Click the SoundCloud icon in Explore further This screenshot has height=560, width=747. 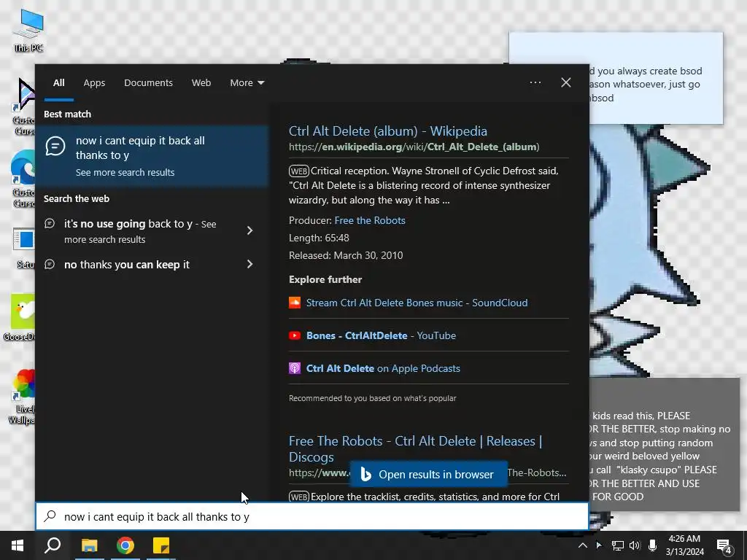click(x=295, y=303)
